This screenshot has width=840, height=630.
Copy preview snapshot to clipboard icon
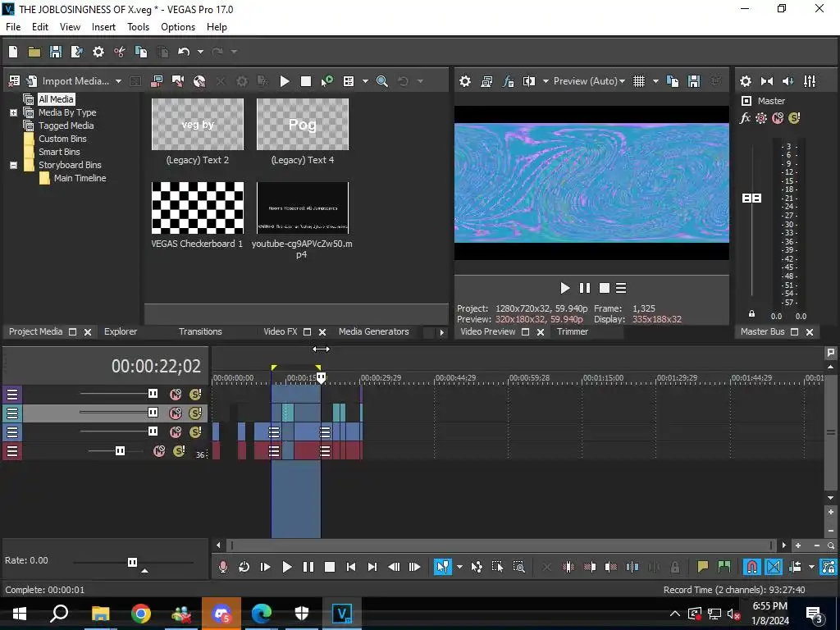point(673,81)
